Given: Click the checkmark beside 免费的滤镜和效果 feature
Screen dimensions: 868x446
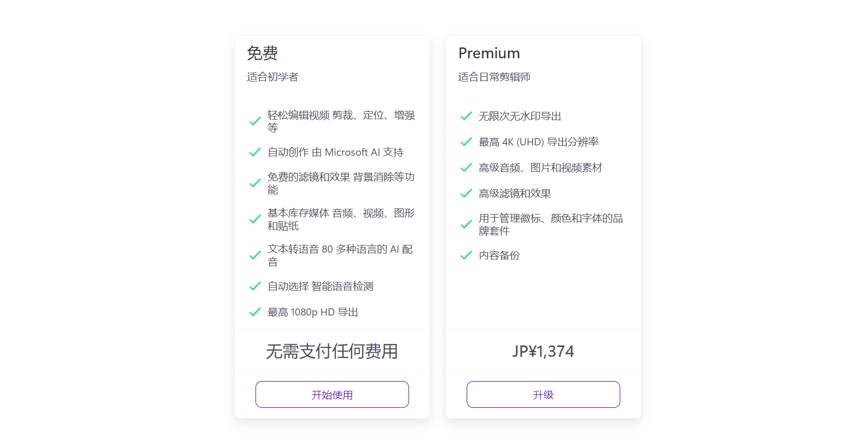Looking at the screenshot, I should (254, 183).
